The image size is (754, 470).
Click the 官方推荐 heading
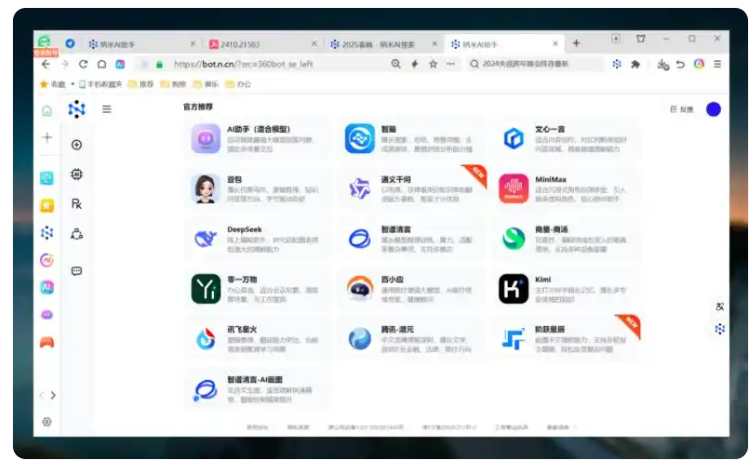(x=198, y=107)
